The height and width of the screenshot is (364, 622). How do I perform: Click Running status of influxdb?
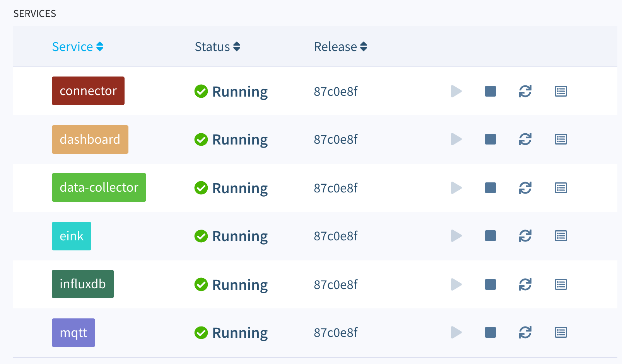[240, 285]
